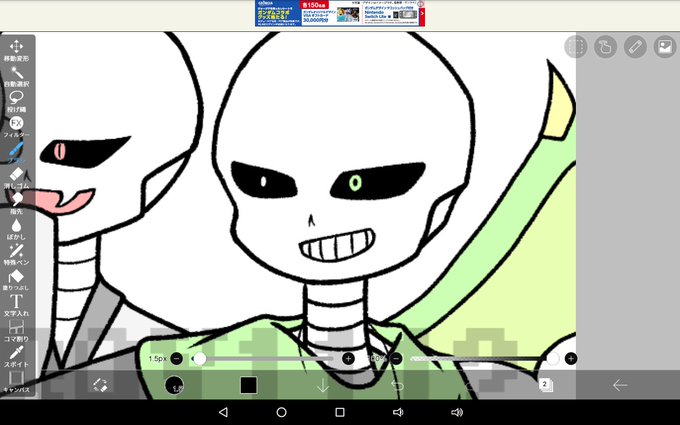Open Android recent apps square button
This screenshot has width=680, height=425.
pyautogui.click(x=340, y=412)
